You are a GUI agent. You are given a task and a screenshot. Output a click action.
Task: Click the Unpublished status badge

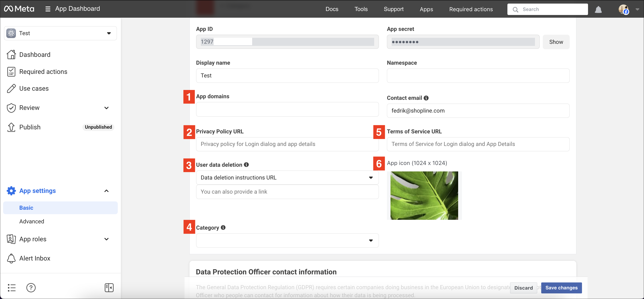(98, 127)
